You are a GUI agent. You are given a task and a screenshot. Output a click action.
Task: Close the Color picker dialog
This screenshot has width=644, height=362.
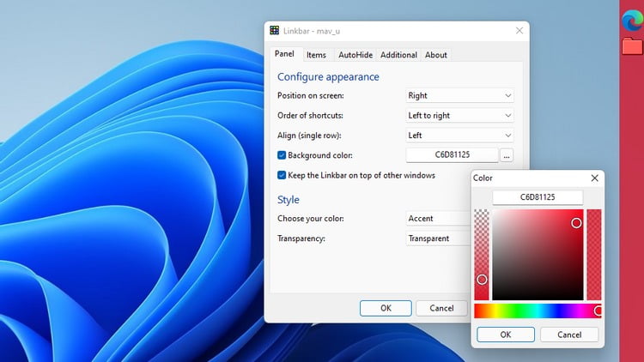click(x=594, y=178)
